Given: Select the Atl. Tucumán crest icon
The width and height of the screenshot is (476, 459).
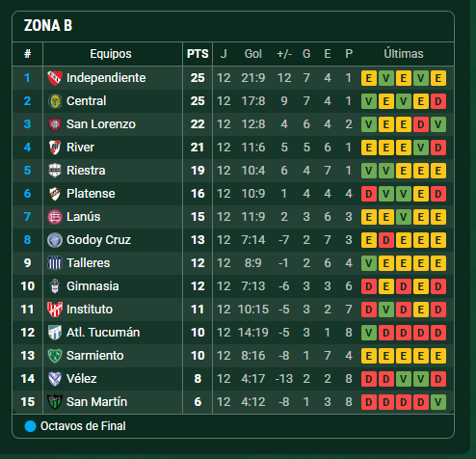Looking at the screenshot, I should coord(55,333).
